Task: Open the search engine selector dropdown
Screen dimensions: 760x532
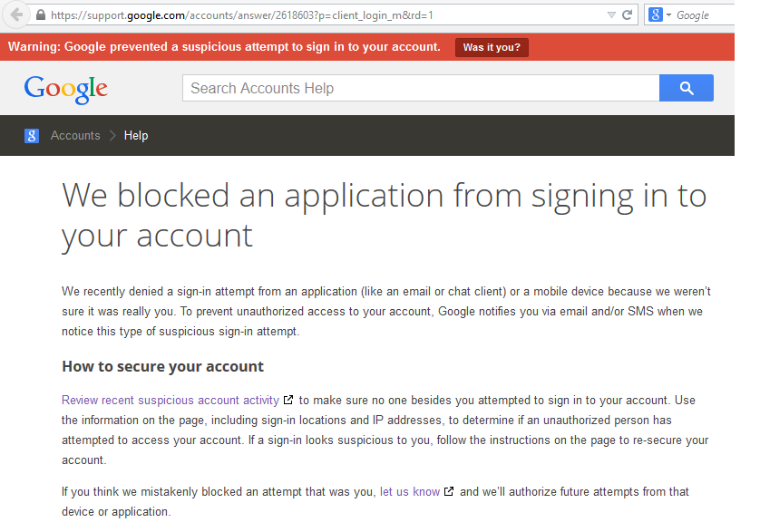Action: (x=660, y=15)
